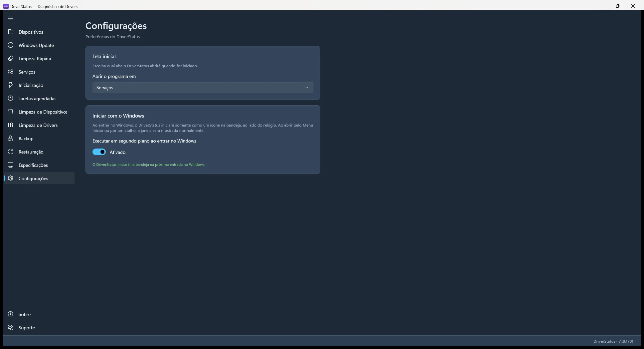This screenshot has height=349, width=644.
Task: Click the Limpeza de Dispositivos trash icon
Action: [11, 112]
